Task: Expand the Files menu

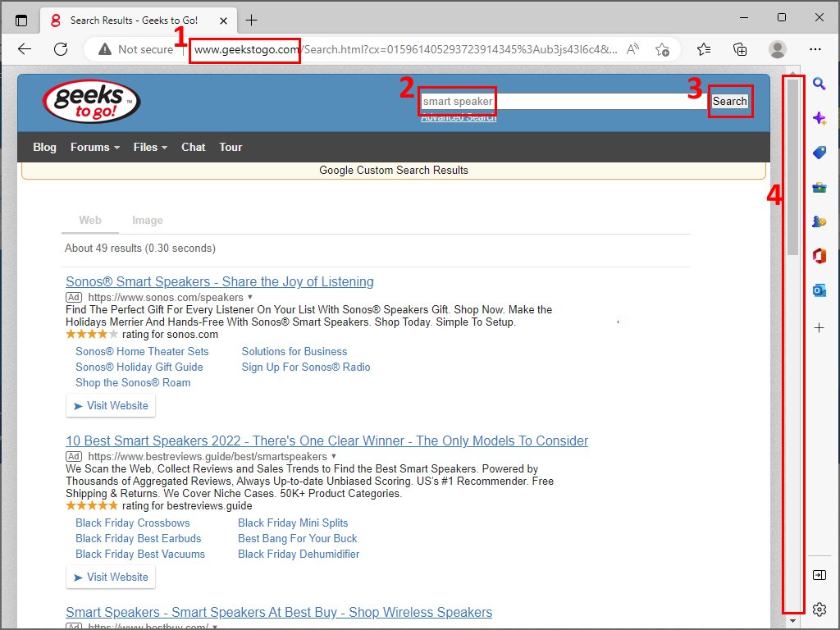Action: point(150,148)
